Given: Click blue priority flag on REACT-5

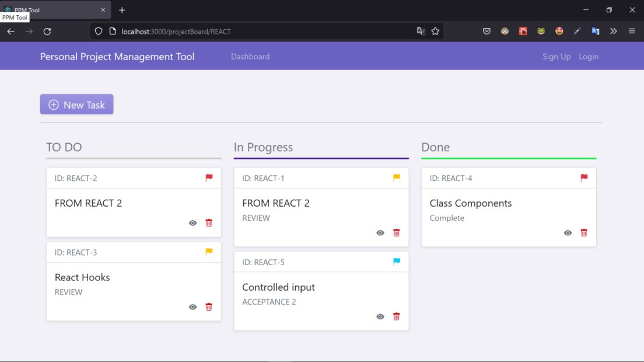Looking at the screenshot, I should (396, 262).
